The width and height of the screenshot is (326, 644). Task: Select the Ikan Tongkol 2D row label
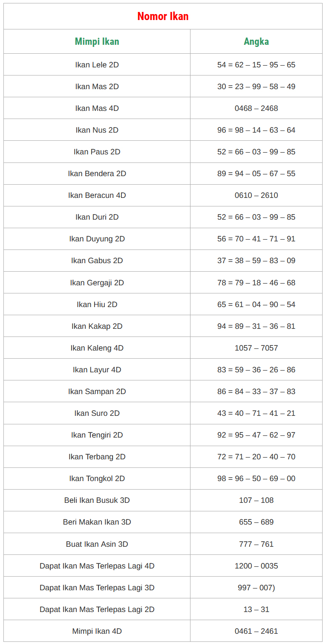97,479
